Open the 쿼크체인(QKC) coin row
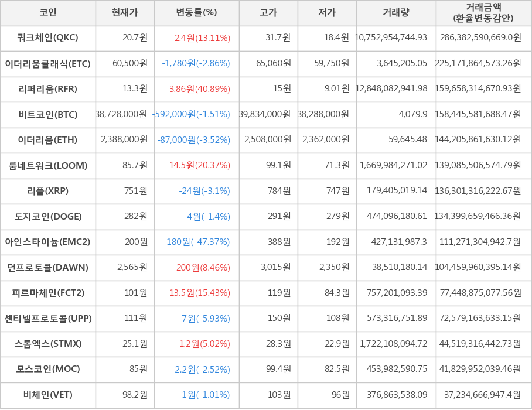 coord(48,38)
